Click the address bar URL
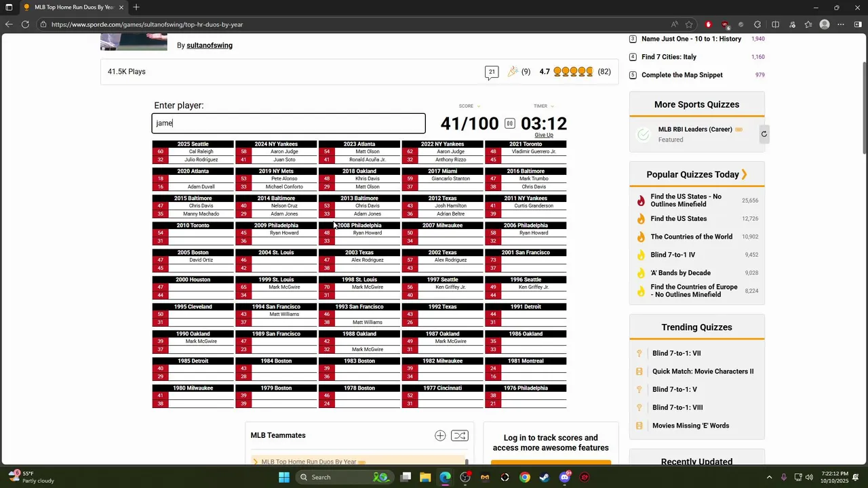 [x=146, y=24]
